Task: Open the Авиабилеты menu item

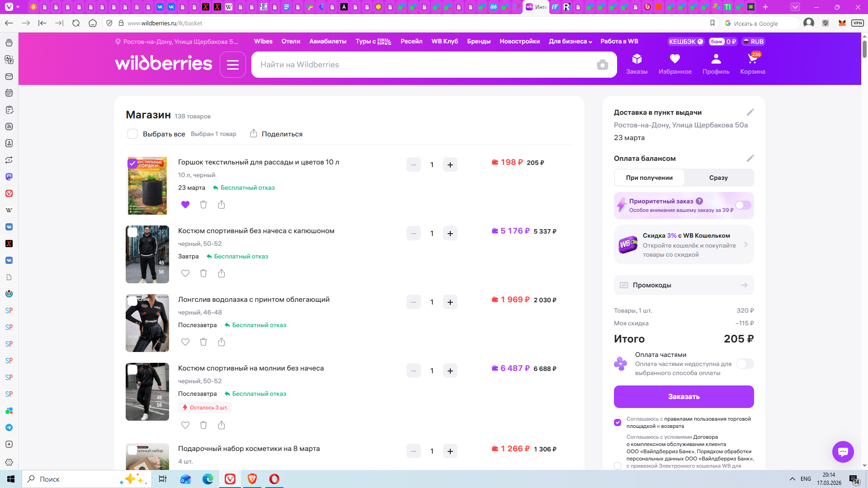Action: coord(327,42)
